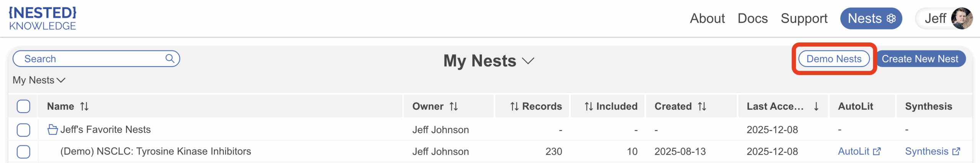Screen dimensions: 980x163
Task: Sort by Owner using sort arrows
Action: click(454, 106)
